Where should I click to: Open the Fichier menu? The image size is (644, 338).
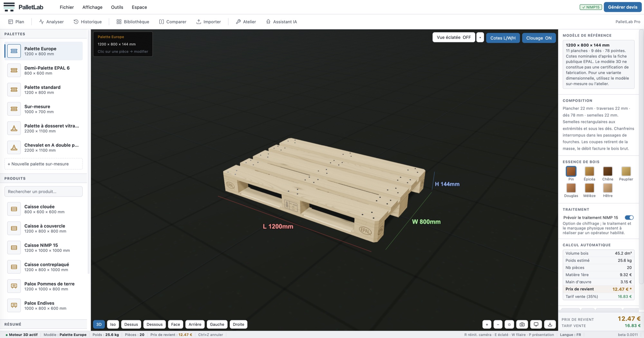[67, 7]
